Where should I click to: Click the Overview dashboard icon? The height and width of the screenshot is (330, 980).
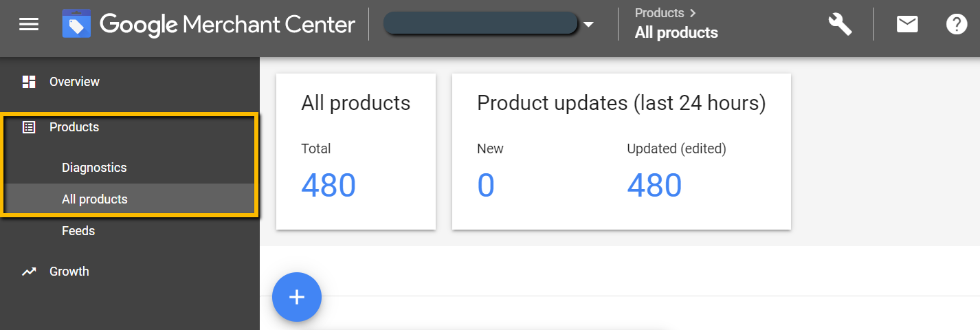point(29,82)
